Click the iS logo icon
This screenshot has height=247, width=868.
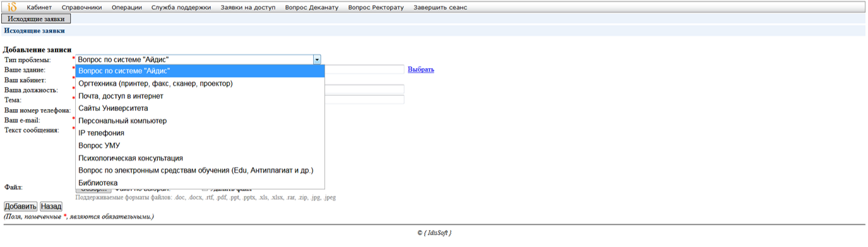[12, 8]
